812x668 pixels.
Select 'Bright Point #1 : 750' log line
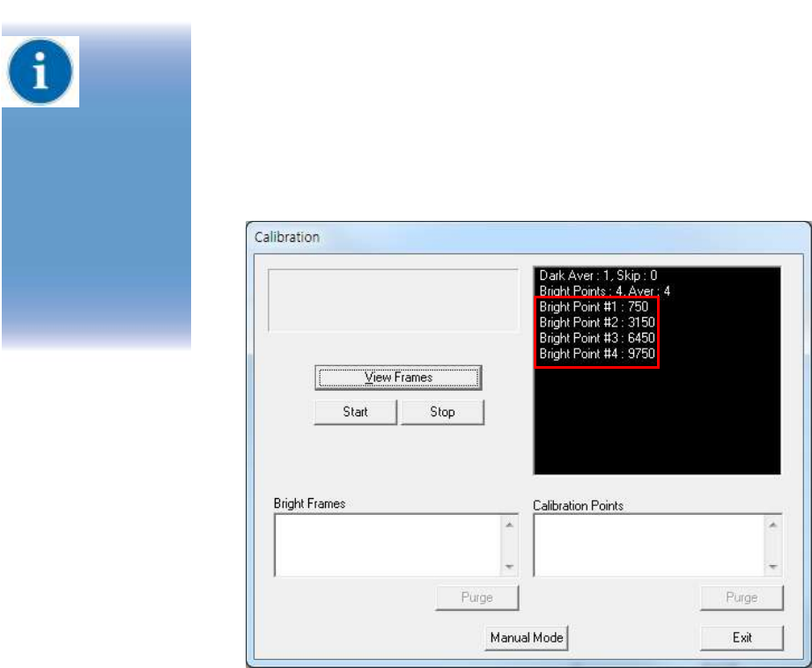point(594,307)
